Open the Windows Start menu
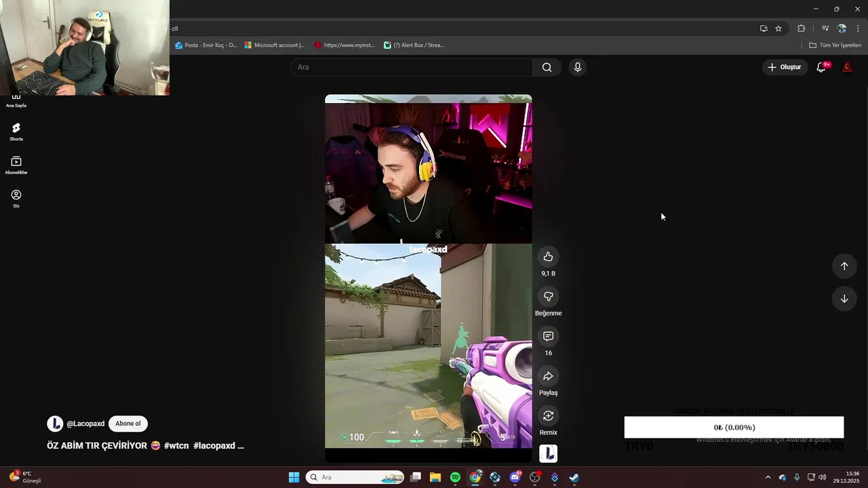 pyautogui.click(x=294, y=477)
